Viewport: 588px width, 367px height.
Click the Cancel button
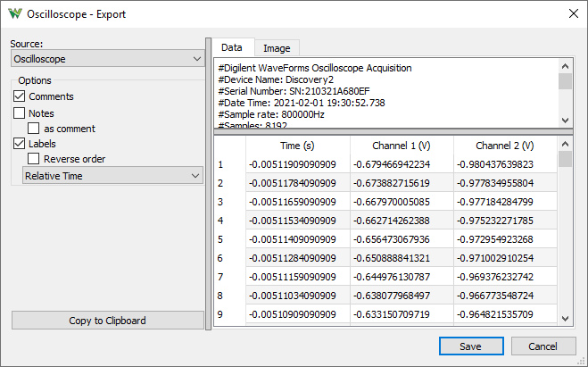pos(542,346)
